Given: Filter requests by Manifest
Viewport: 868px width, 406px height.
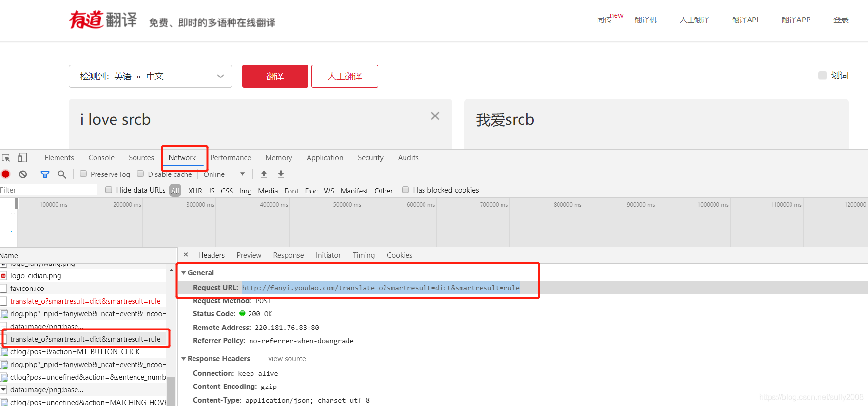Looking at the screenshot, I should tap(354, 191).
